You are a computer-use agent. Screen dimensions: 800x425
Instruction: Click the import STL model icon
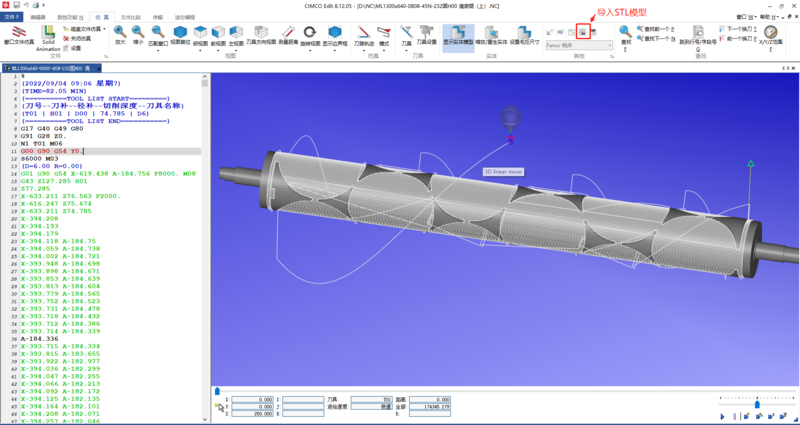point(581,32)
